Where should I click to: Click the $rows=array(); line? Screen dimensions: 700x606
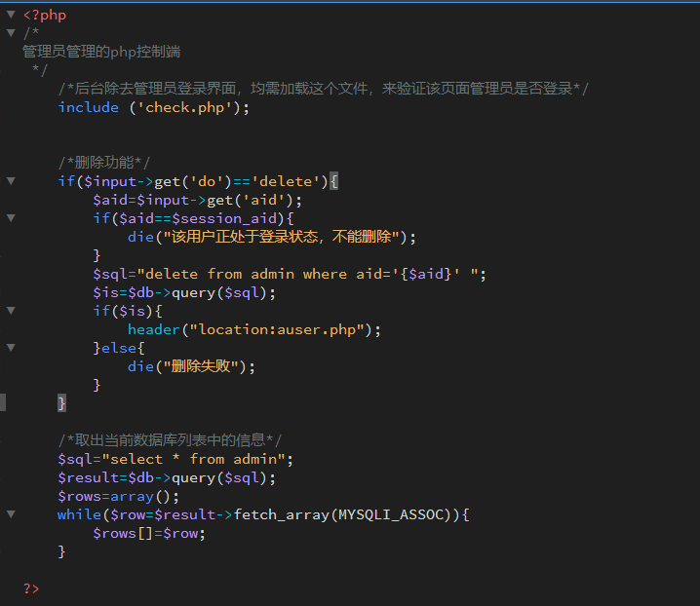[119, 496]
